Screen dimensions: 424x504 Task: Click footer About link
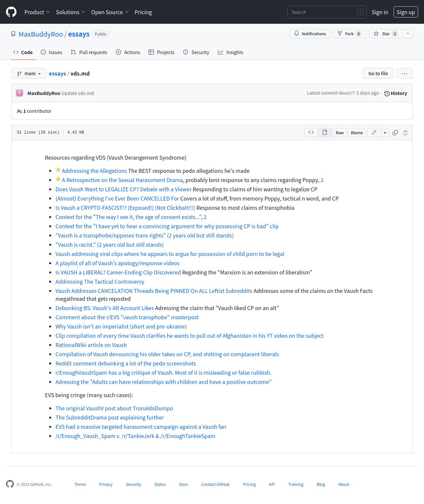[x=343, y=484]
